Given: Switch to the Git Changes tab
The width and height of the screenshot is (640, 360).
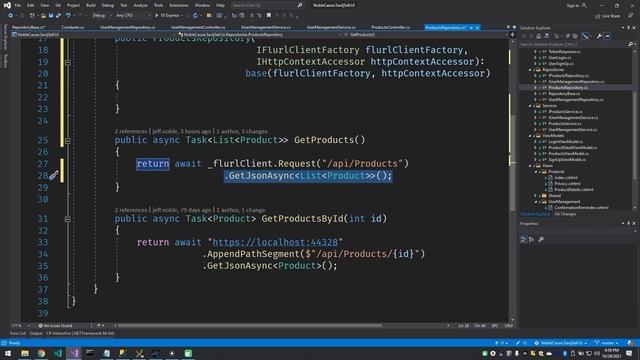Looking at the screenshot, I should [x=565, y=214].
